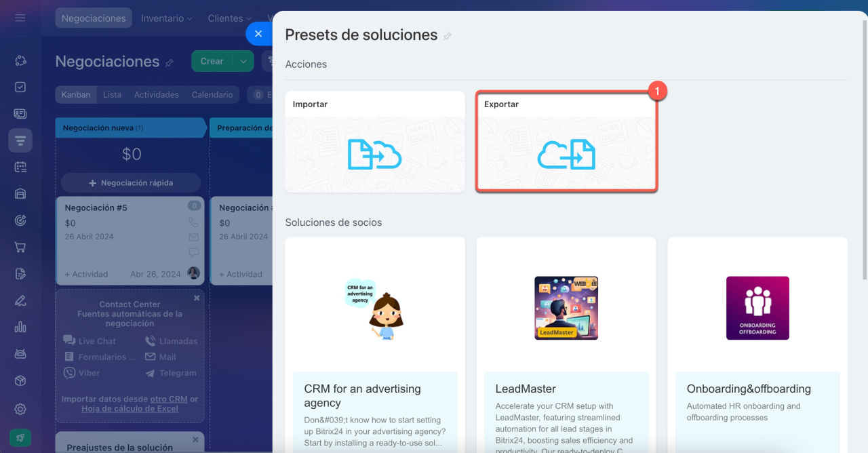The image size is (868, 453).
Task: Click the Onboarding&offboarding card title text
Action: click(x=749, y=389)
